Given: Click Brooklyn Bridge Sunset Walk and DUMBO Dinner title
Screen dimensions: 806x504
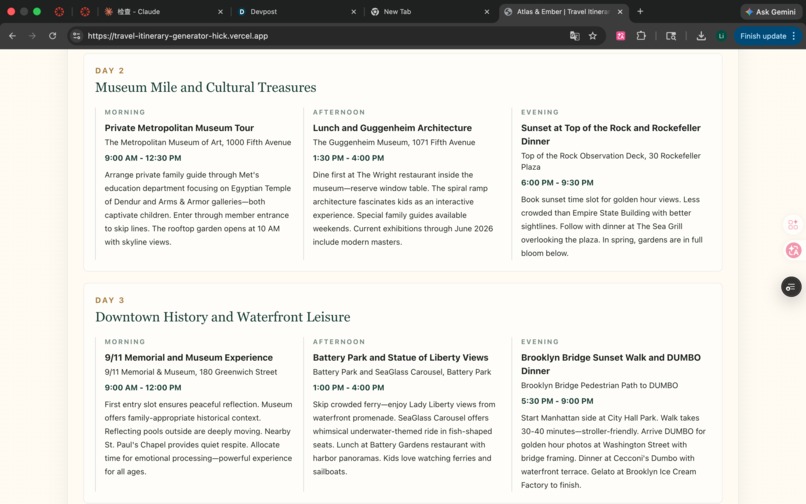Looking at the screenshot, I should tap(611, 364).
